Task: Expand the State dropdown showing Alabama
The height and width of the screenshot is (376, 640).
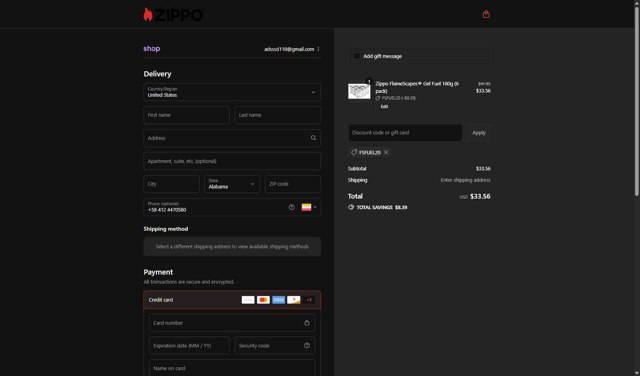Action: pos(232,184)
